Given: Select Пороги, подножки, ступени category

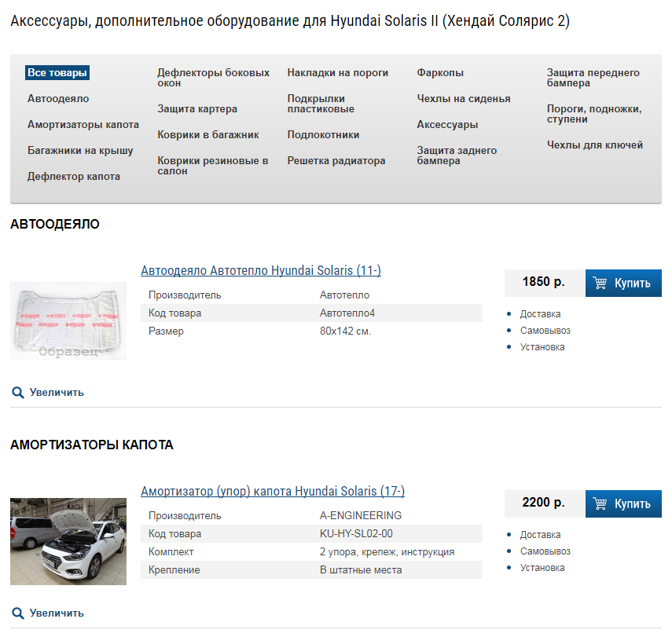Looking at the screenshot, I should coord(594,114).
